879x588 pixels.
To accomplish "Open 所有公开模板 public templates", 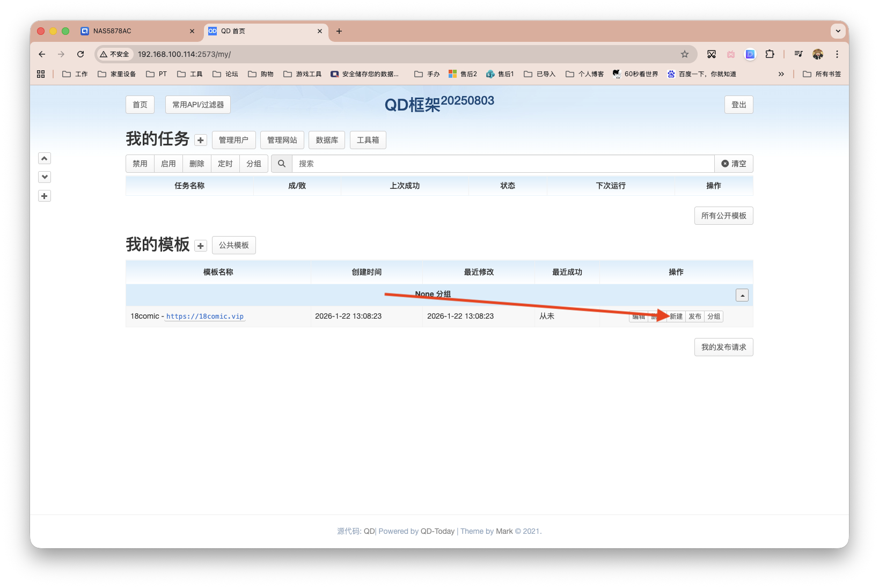I will click(x=723, y=216).
